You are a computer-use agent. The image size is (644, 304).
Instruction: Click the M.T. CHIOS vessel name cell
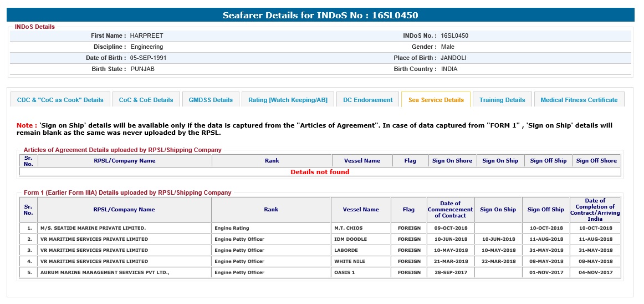click(x=349, y=228)
